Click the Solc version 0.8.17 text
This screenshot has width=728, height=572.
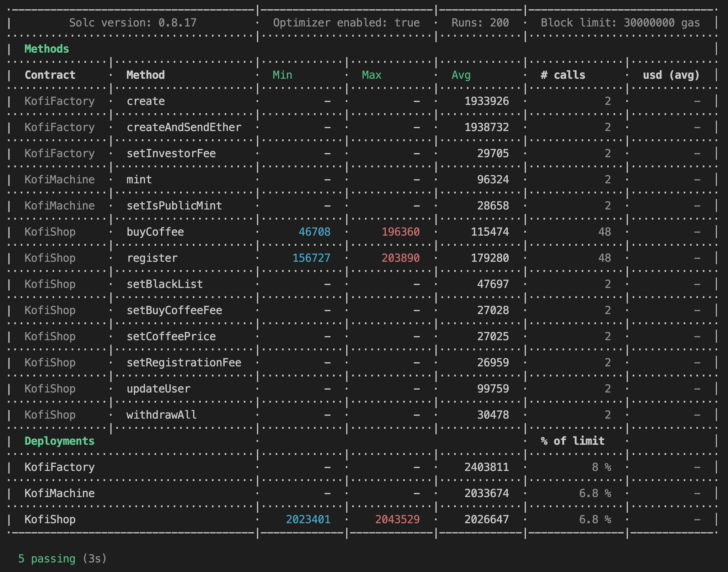[133, 23]
